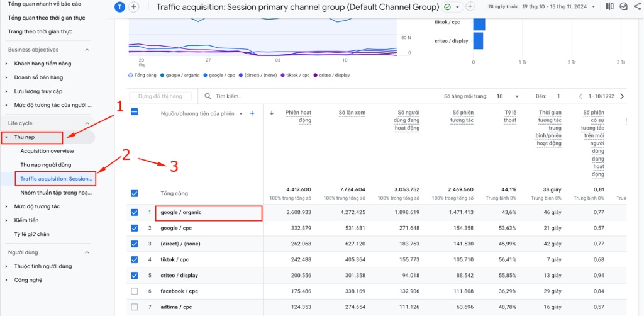644x316 pixels.
Task: Check the facebook / cpc row checkbox
Action: coord(134,291)
